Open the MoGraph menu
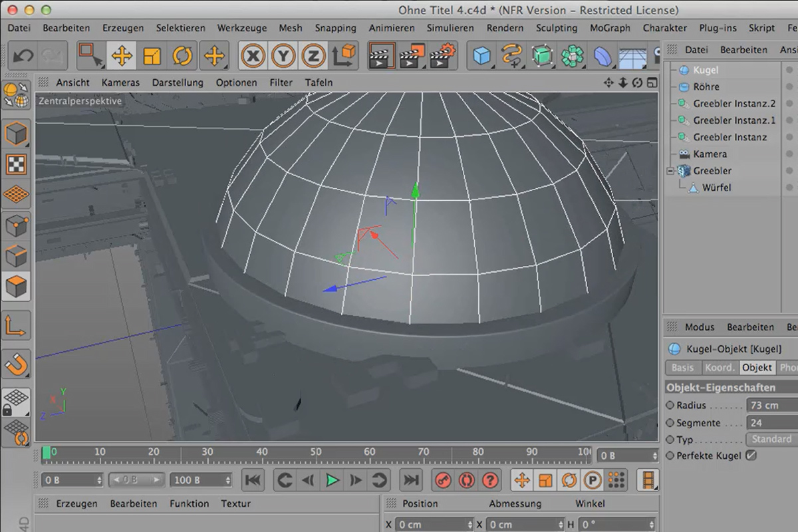Image resolution: width=798 pixels, height=532 pixels. pos(610,28)
